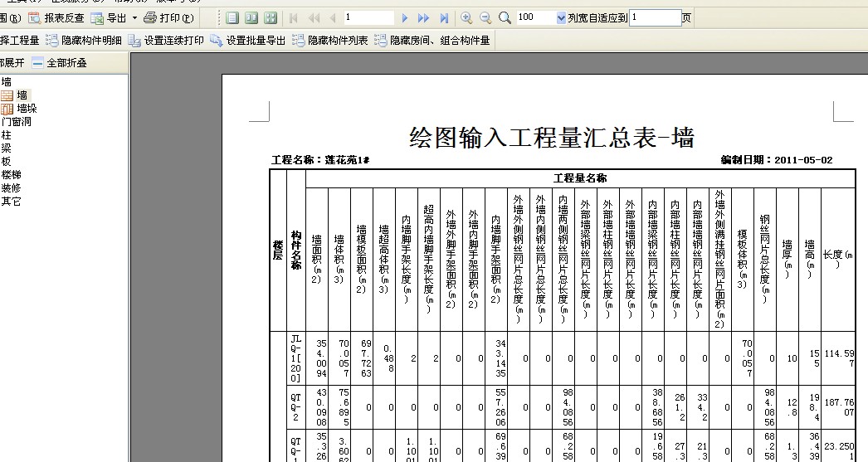This screenshot has width=868, height=462.
Task: Click the 工程名称:莲花苑1# text
Action: click(x=320, y=160)
